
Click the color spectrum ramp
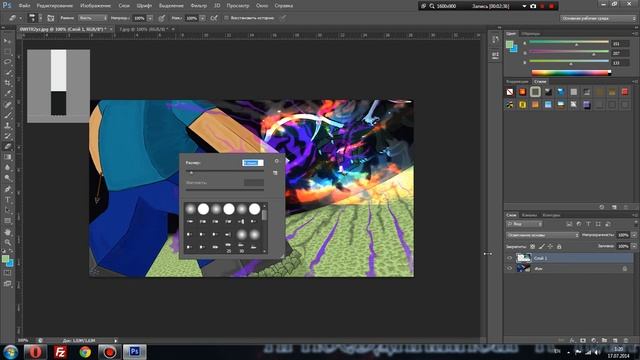[571, 73]
